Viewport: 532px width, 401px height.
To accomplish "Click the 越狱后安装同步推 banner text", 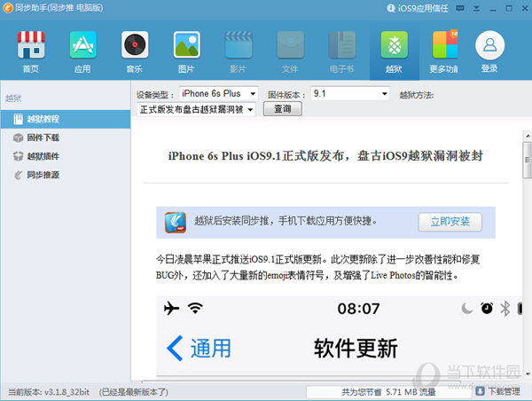I will click(286, 221).
